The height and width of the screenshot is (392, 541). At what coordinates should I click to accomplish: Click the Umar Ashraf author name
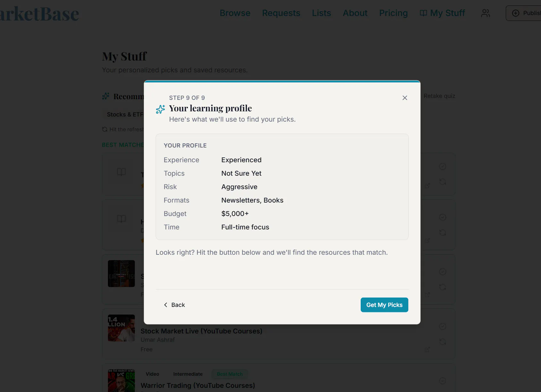[x=158, y=340]
